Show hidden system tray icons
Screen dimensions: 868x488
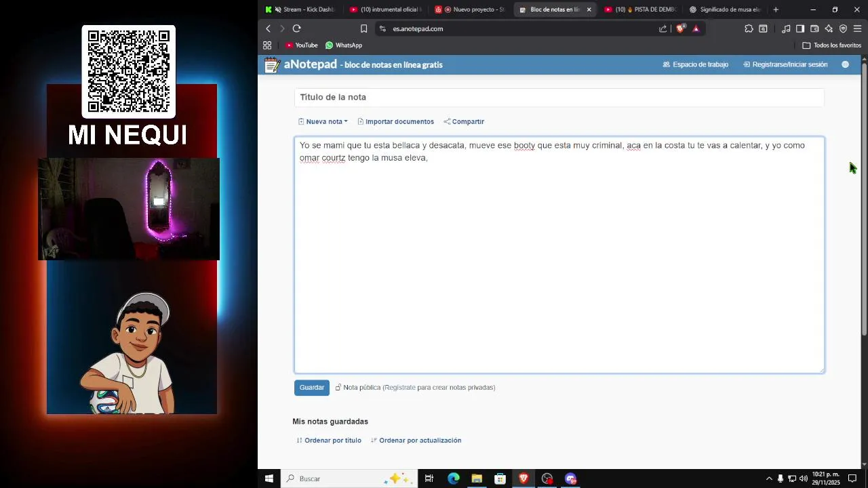[769, 479]
